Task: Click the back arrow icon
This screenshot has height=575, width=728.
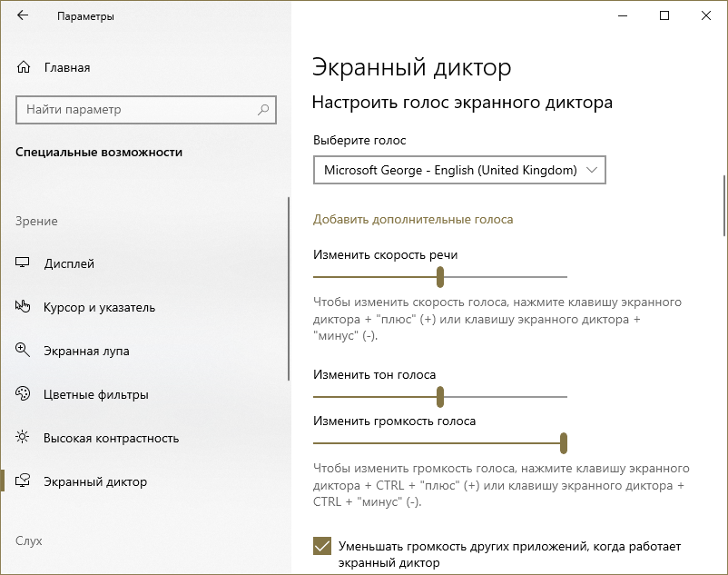Action: click(23, 15)
